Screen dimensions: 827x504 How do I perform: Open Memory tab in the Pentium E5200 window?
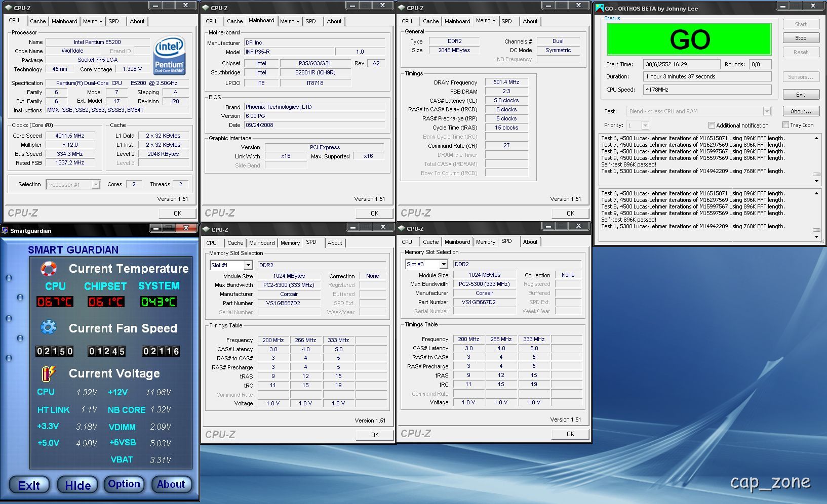[x=93, y=21]
